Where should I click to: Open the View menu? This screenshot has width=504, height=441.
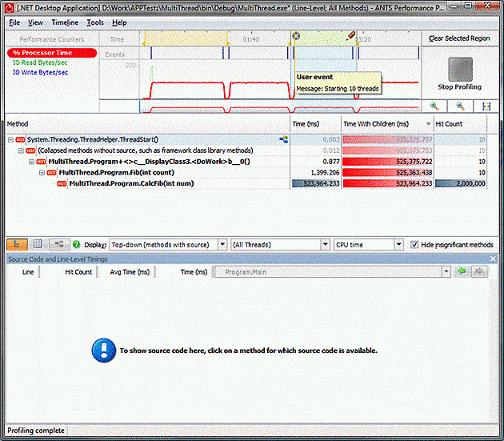coord(35,22)
